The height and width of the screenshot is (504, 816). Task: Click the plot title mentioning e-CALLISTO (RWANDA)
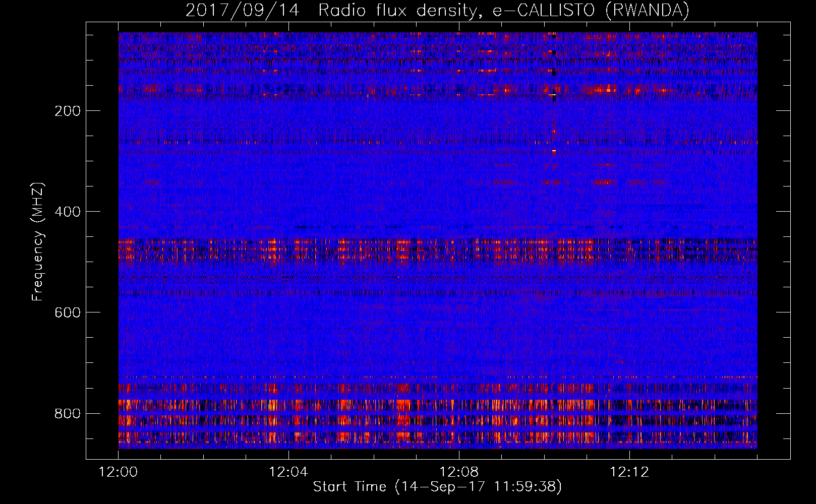coord(437,10)
